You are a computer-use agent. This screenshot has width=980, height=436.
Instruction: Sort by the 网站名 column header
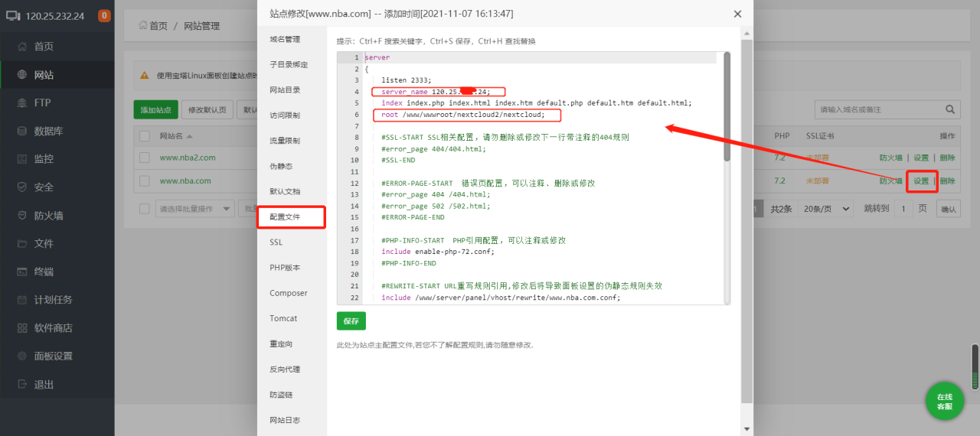(175, 136)
